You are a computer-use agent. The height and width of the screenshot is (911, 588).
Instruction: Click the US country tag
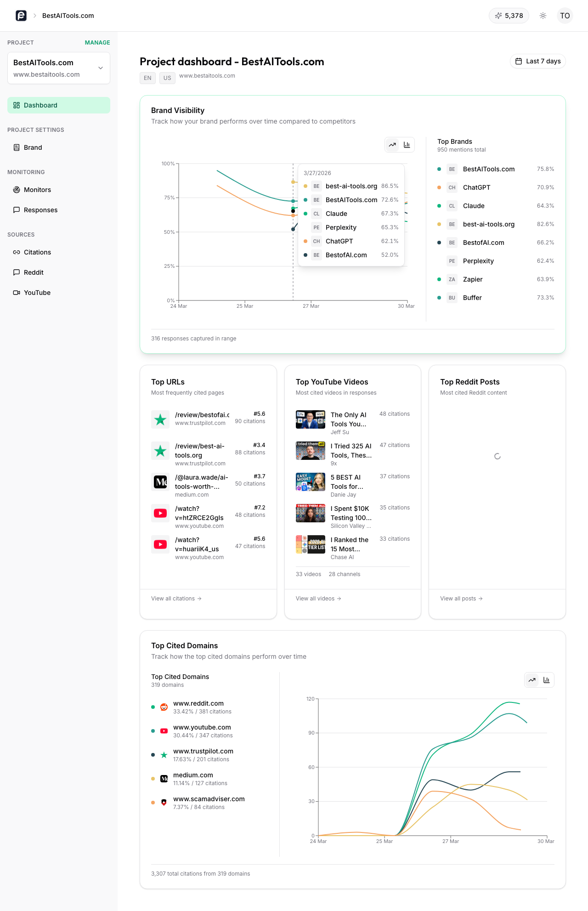click(x=167, y=78)
